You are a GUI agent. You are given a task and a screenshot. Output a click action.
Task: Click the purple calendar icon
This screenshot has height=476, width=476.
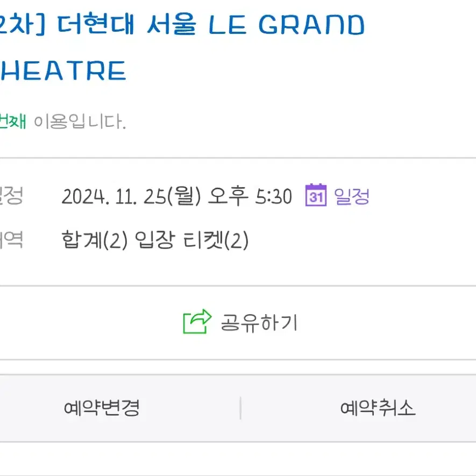click(316, 195)
